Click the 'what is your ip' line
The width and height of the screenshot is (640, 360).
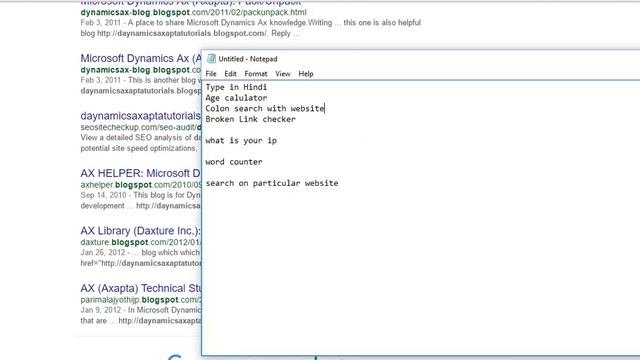[x=241, y=141]
